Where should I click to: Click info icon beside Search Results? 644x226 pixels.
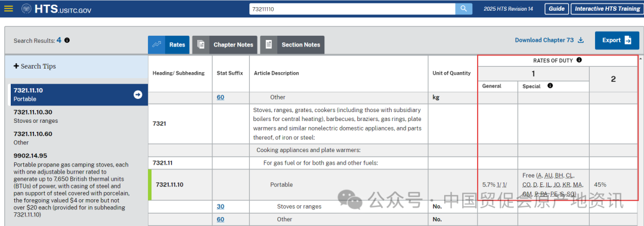coord(67,41)
